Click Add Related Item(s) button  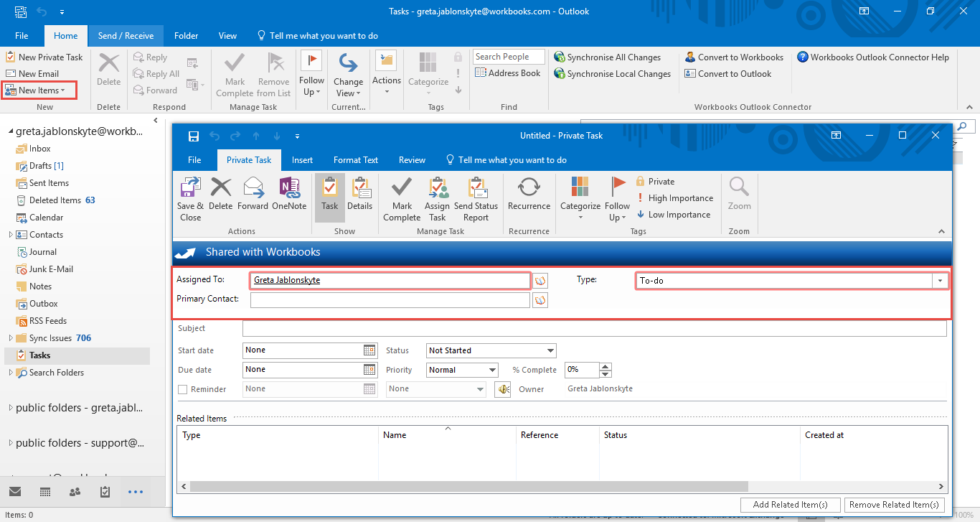pyautogui.click(x=791, y=505)
